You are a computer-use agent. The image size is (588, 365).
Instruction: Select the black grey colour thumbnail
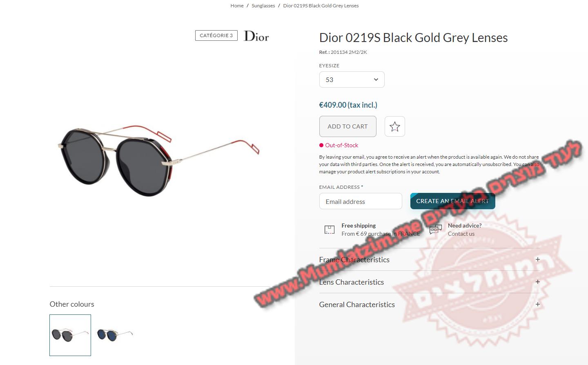point(70,335)
